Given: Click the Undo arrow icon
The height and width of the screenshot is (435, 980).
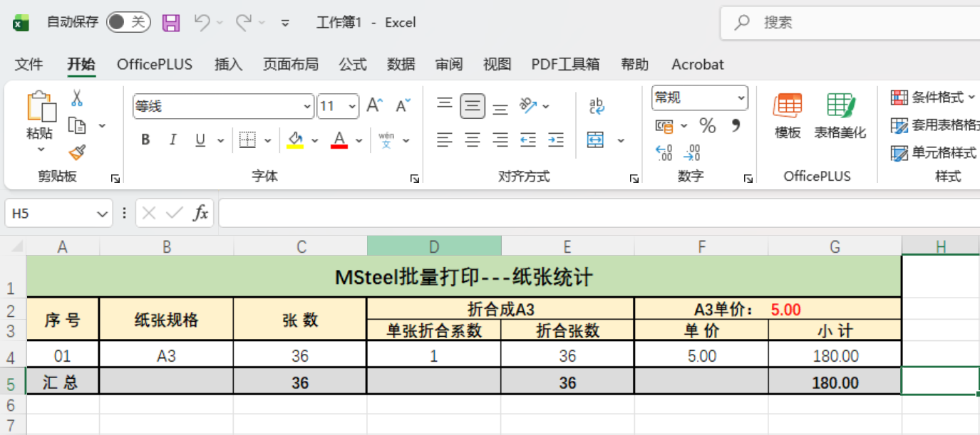Looking at the screenshot, I should coord(202,23).
